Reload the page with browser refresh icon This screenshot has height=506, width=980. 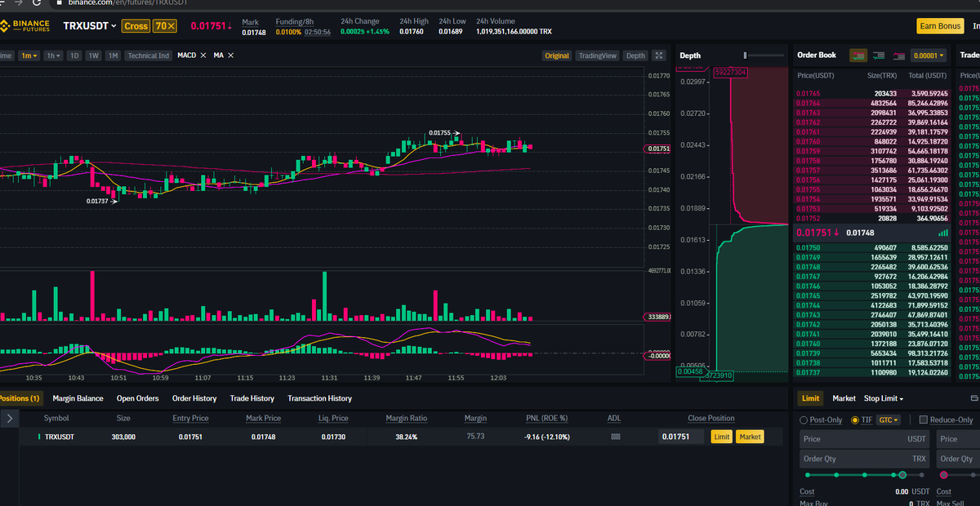[37, 2]
